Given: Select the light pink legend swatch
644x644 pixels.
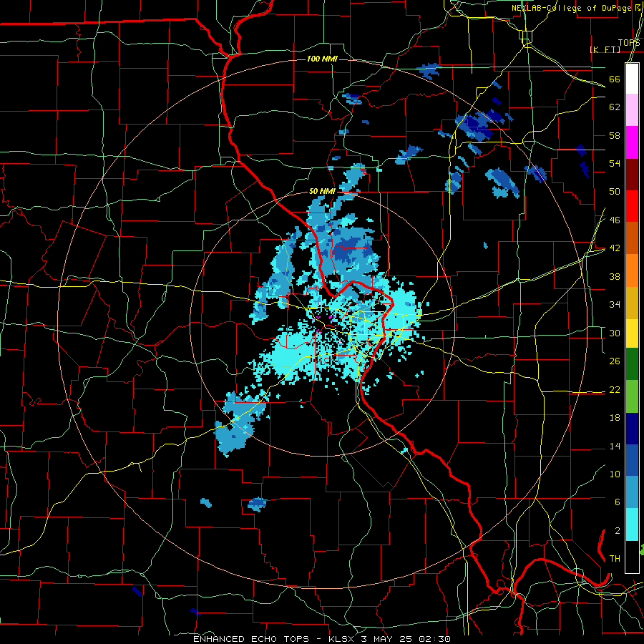Looking at the screenshot, I should pyautogui.click(x=632, y=110).
